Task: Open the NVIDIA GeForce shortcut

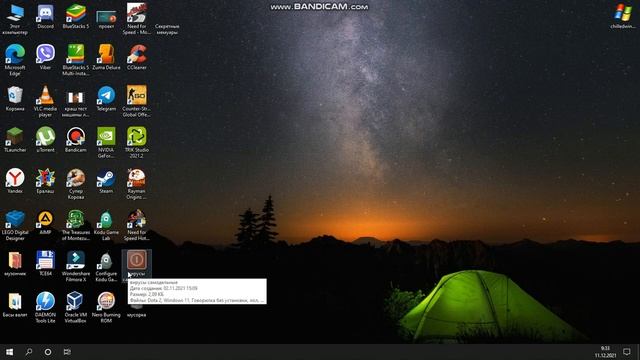Action: click(106, 142)
